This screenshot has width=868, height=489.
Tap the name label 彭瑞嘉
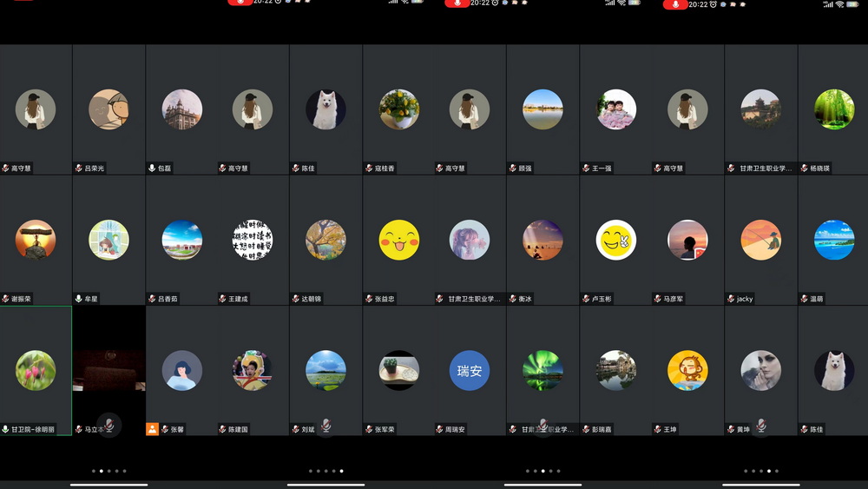click(x=602, y=429)
